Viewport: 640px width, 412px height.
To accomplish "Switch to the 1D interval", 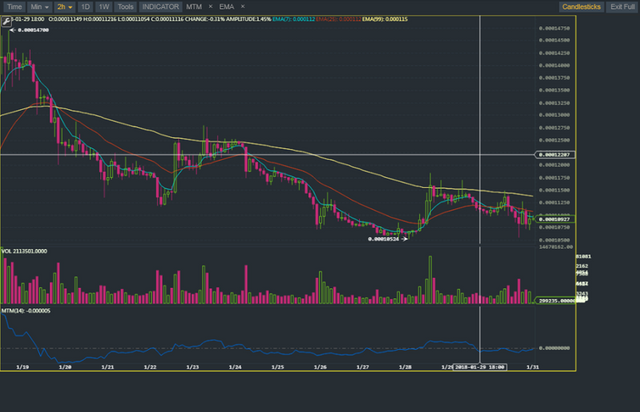I will point(85,7).
